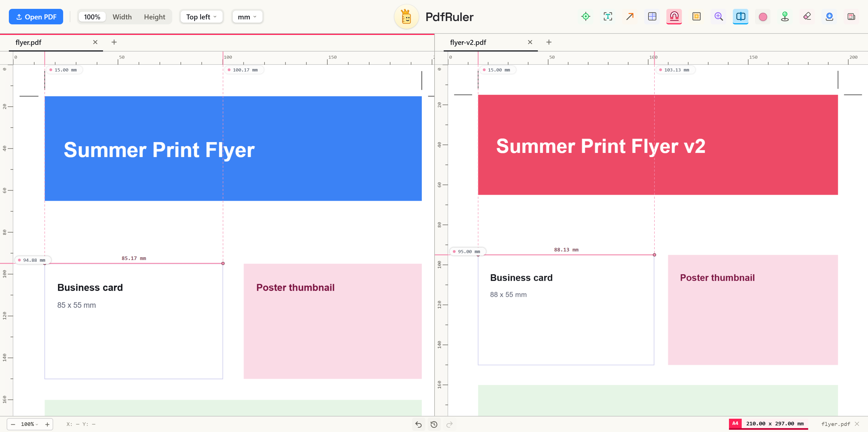
Task: Select the eraser tool
Action: coord(807,17)
